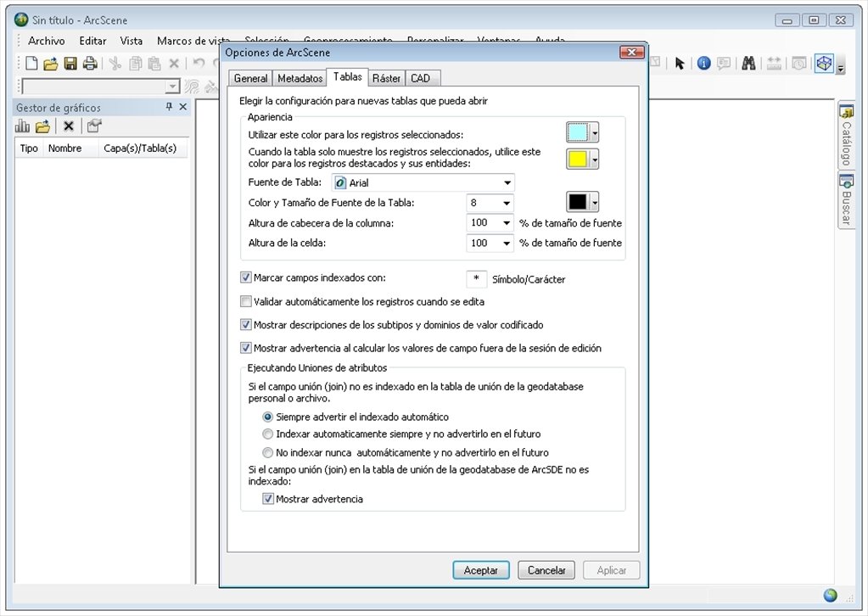Viewport: 868px width, 616px height.
Task: Click the contour lines icon beside layer combo
Action: coord(192,87)
